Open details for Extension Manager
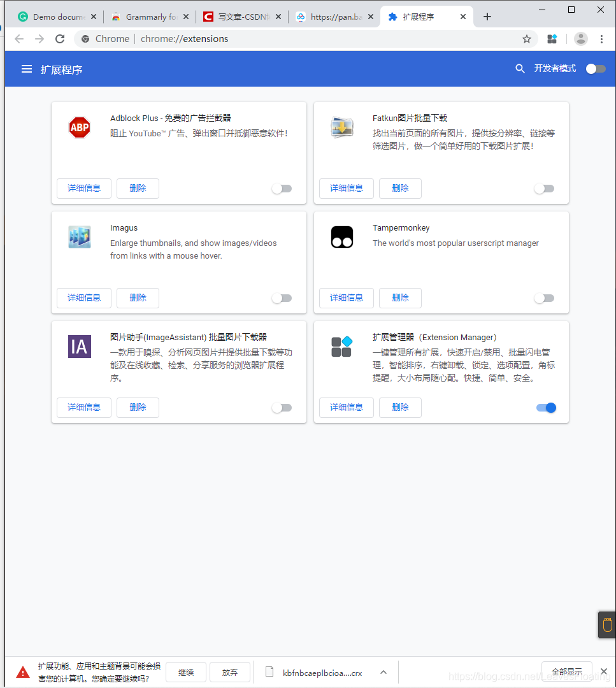The image size is (616, 688). 346,408
